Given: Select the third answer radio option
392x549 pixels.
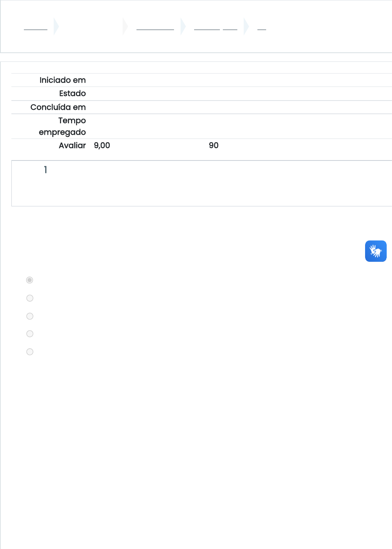Looking at the screenshot, I should click(30, 316).
